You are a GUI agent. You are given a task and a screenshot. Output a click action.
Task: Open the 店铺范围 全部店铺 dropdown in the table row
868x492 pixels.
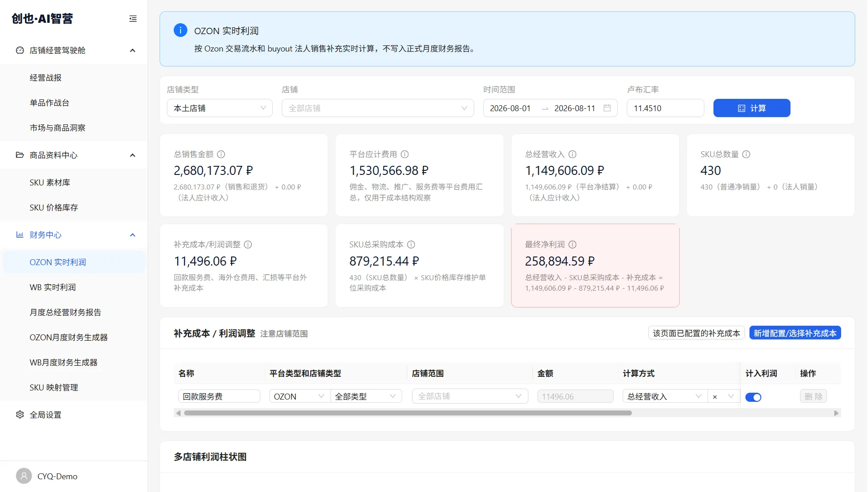pyautogui.click(x=470, y=396)
